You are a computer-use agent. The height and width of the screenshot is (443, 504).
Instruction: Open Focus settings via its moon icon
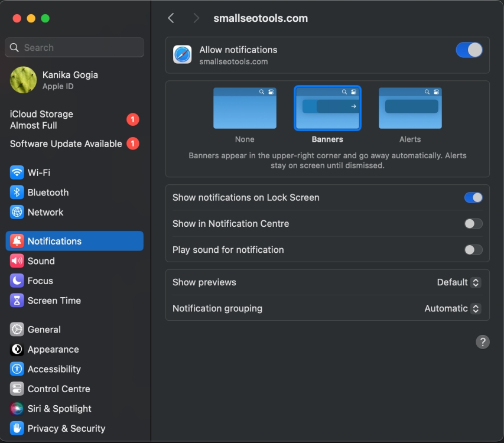pos(17,281)
